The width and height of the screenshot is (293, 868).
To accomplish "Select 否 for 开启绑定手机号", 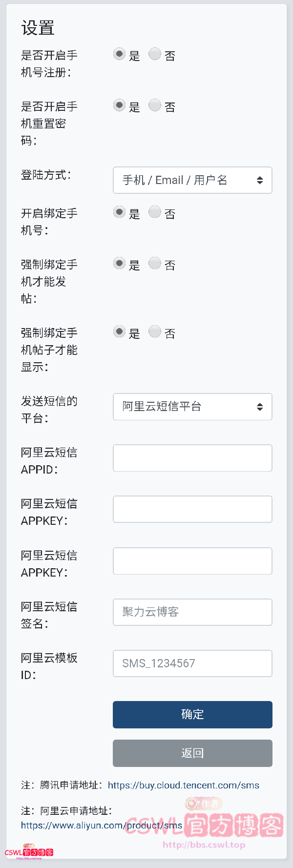I will click(155, 212).
